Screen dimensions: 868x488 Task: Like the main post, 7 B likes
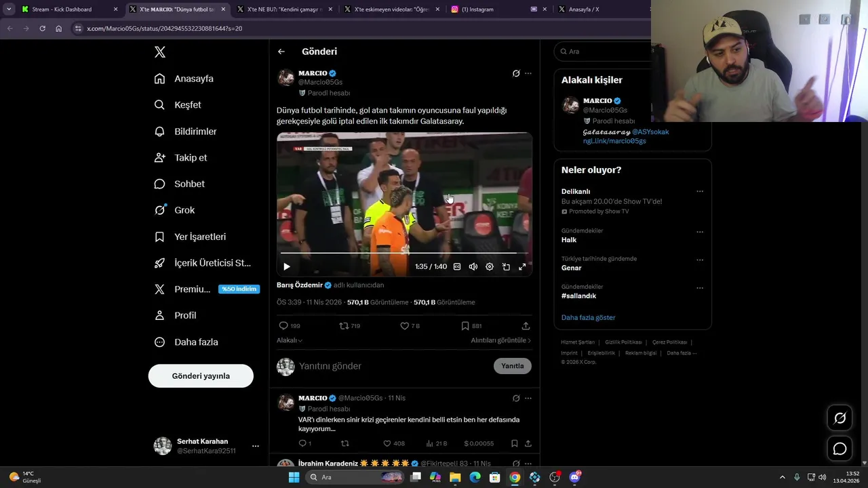(x=410, y=326)
